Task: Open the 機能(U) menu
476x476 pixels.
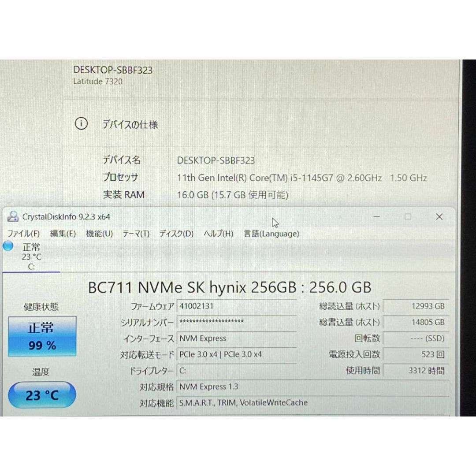Action: (99, 234)
